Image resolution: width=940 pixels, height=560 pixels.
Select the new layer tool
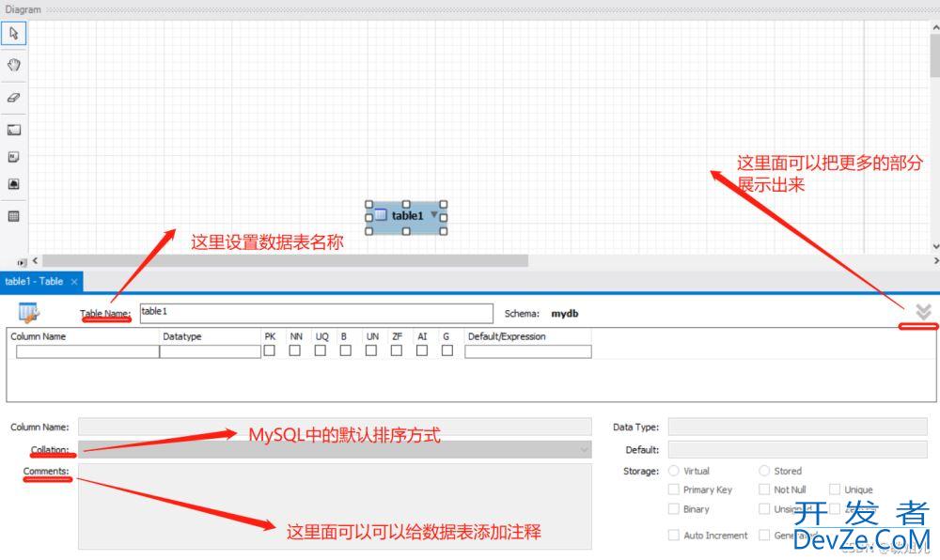click(14, 130)
